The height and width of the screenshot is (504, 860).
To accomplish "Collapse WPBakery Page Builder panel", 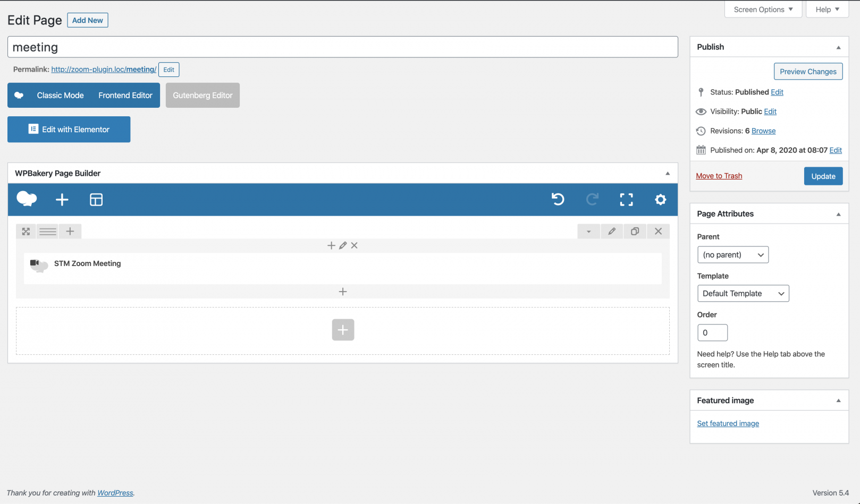I will tap(668, 174).
